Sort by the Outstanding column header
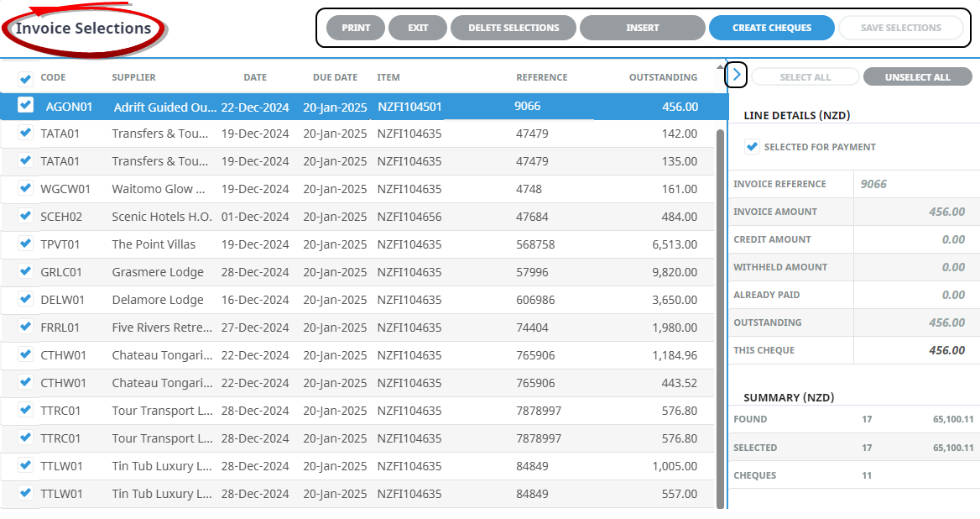980x519 pixels. (663, 77)
